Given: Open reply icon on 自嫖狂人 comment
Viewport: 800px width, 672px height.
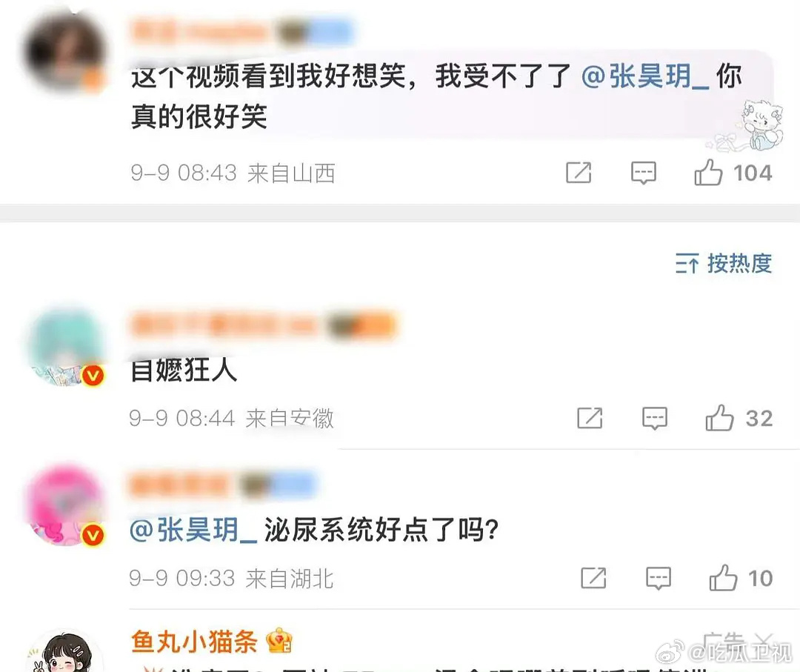Looking at the screenshot, I should [x=655, y=419].
